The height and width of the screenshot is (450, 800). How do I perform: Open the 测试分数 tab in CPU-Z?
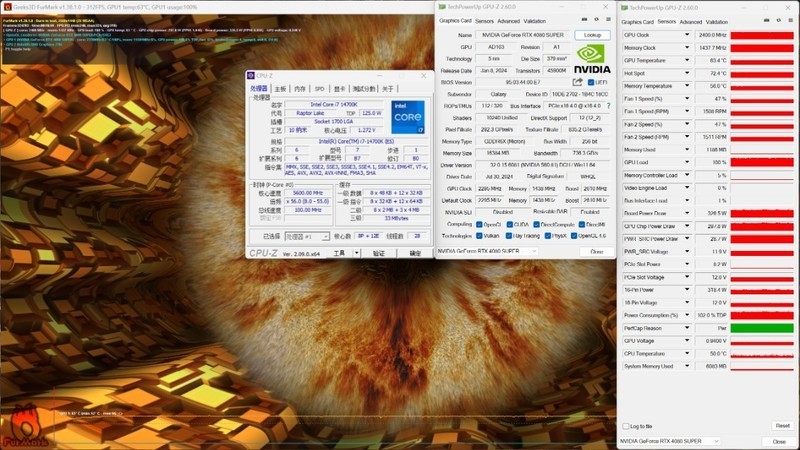364,89
